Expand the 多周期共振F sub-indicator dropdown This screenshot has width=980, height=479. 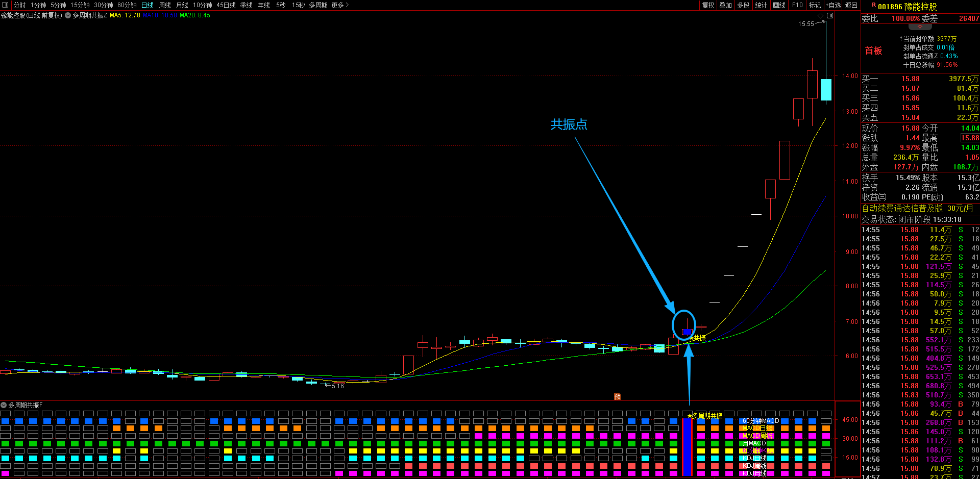click(4, 405)
